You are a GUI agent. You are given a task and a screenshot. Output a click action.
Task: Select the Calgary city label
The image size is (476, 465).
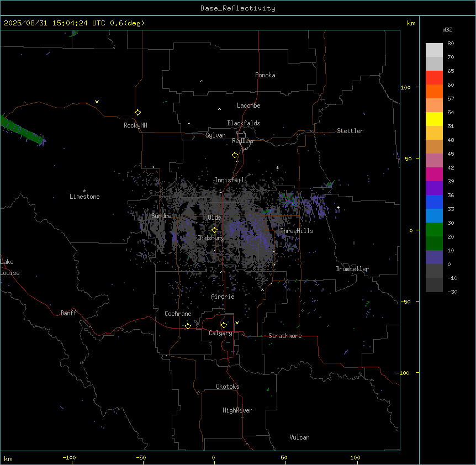[221, 333]
